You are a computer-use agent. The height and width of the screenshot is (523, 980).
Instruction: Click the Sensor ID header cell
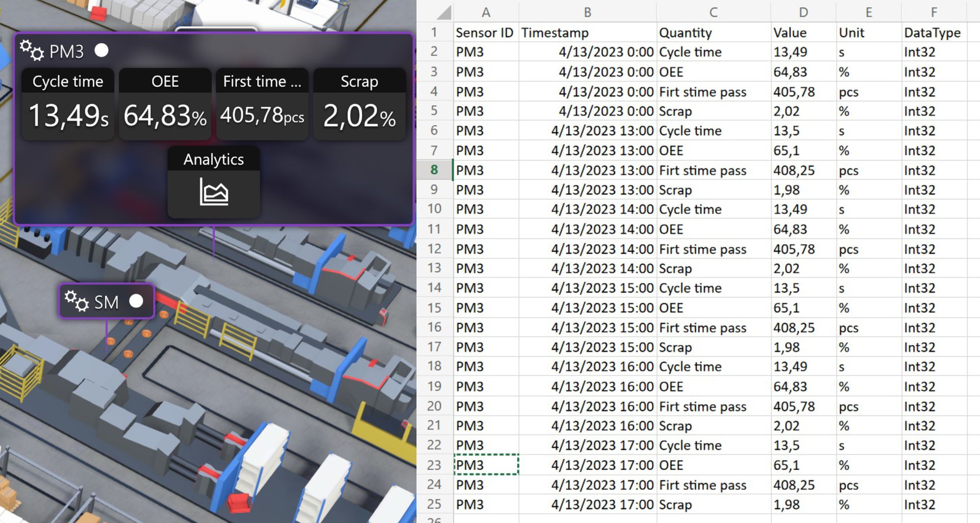[485, 33]
